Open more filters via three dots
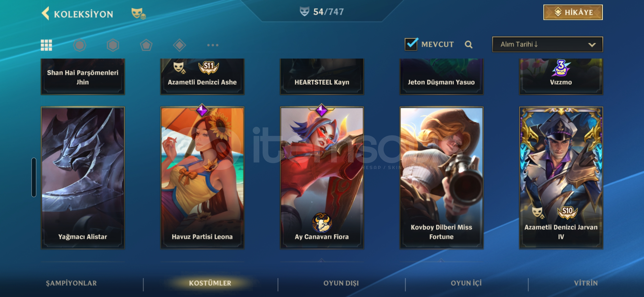This screenshot has width=644, height=297. (213, 45)
